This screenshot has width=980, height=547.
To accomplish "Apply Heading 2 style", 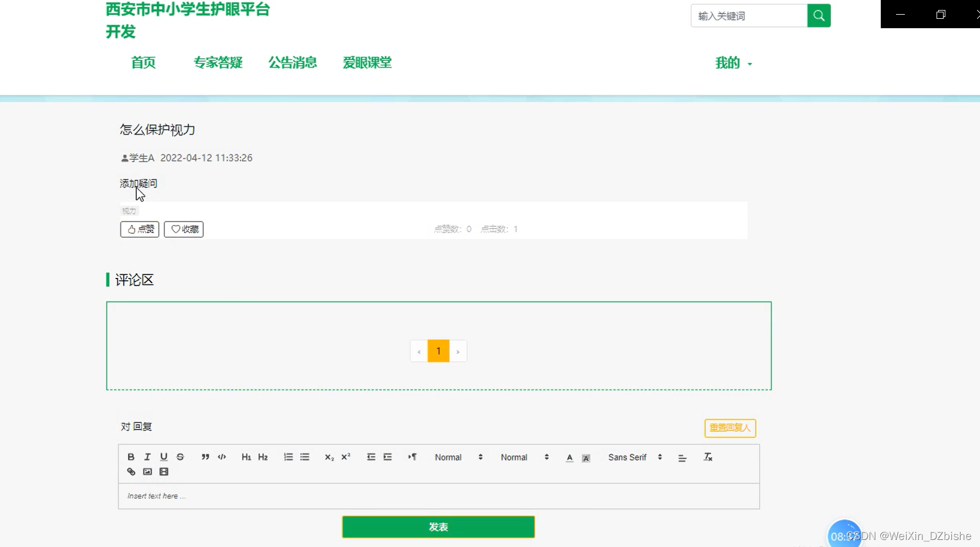I will [x=263, y=457].
